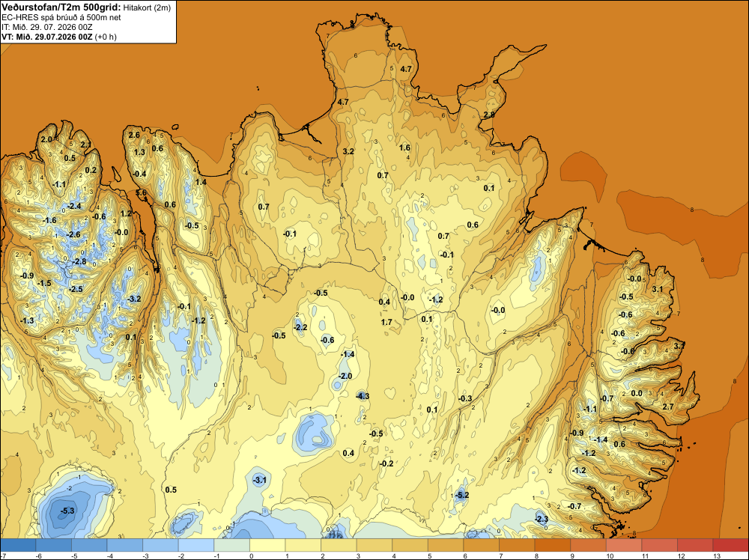Click the -0.2 temperature value

(386, 463)
